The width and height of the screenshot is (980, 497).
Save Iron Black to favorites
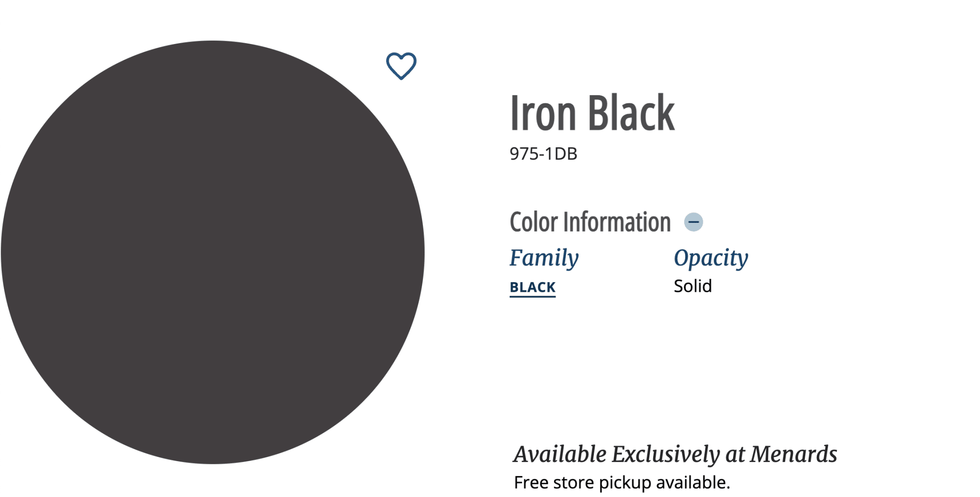tap(401, 66)
